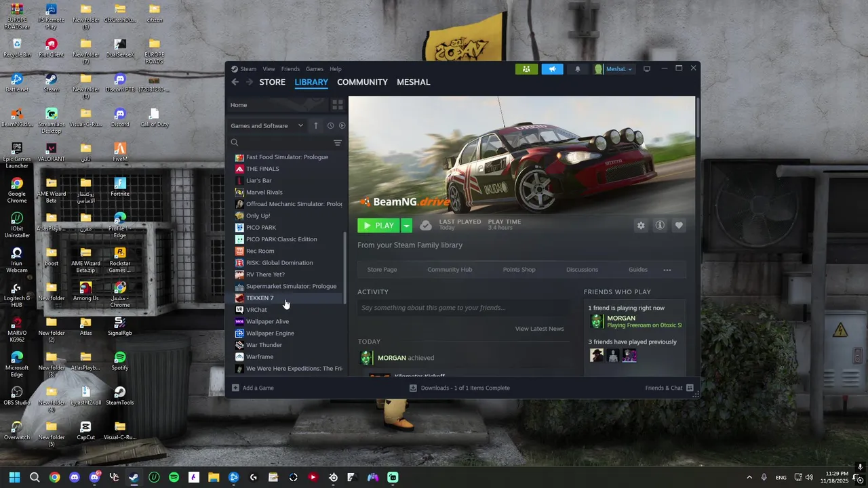Add BeamNG.drive to favorites heart

coord(679,226)
